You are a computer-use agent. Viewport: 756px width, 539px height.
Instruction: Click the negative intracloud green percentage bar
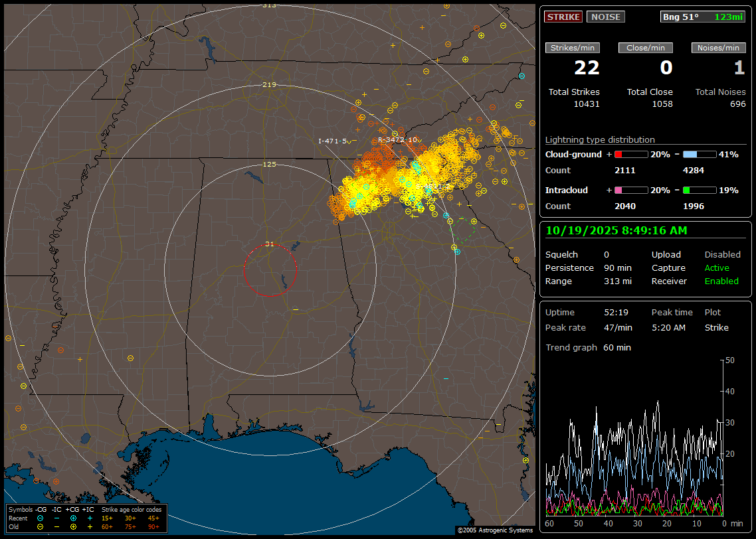700,190
